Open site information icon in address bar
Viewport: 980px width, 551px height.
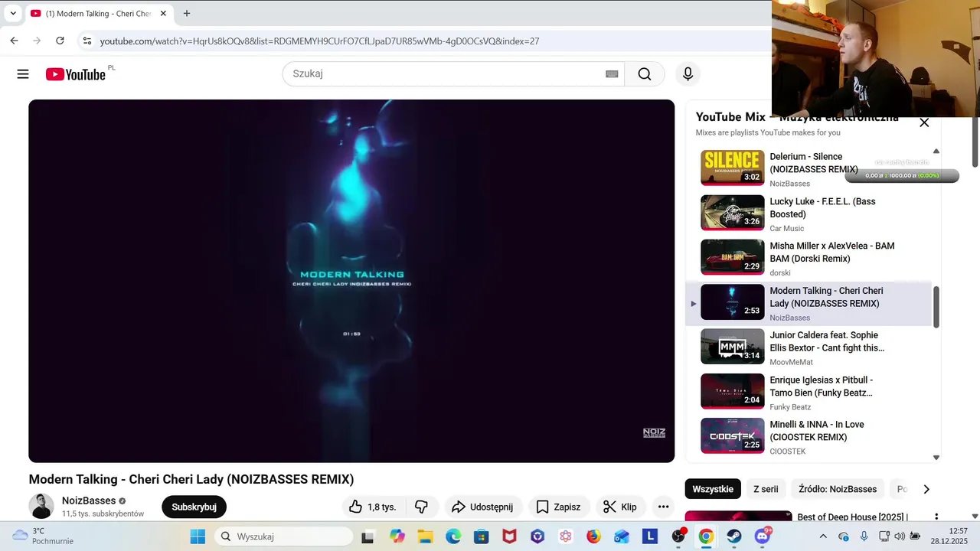pos(87,41)
